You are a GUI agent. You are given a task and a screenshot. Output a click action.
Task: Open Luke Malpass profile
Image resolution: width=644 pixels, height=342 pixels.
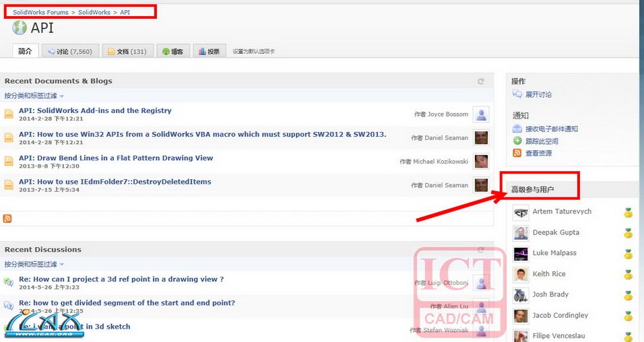[554, 253]
